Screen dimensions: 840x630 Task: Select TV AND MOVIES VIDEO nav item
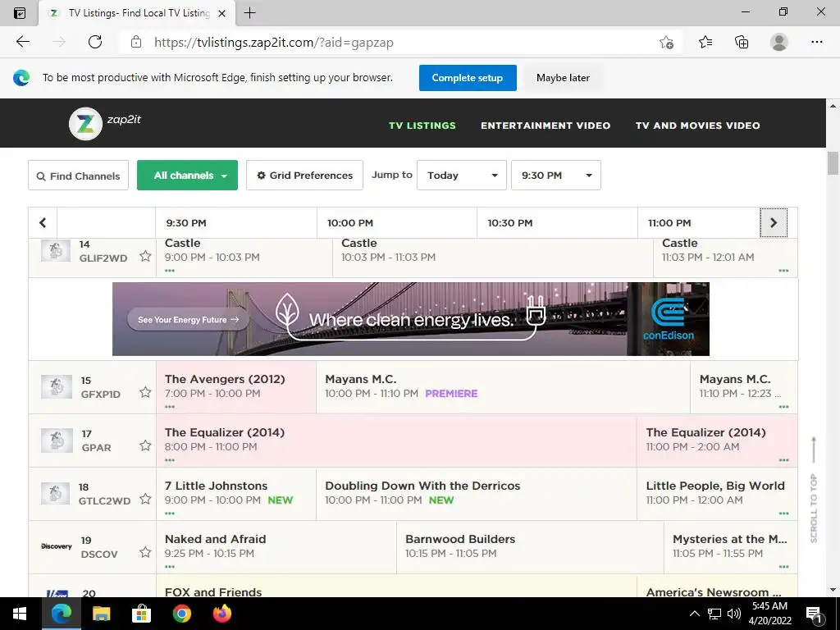[697, 126]
